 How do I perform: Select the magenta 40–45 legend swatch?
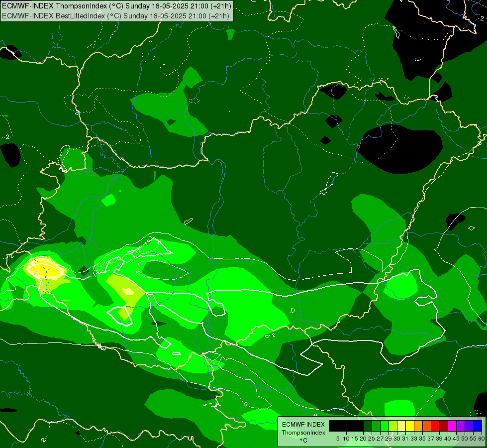pos(452,426)
